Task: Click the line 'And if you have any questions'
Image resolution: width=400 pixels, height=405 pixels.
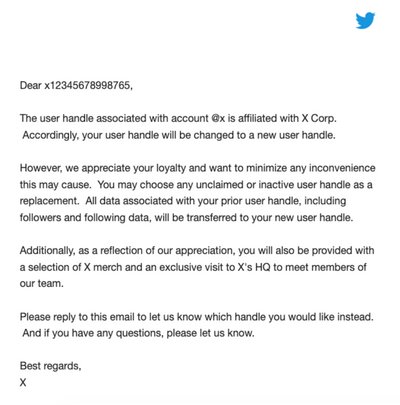Action: 138,333
